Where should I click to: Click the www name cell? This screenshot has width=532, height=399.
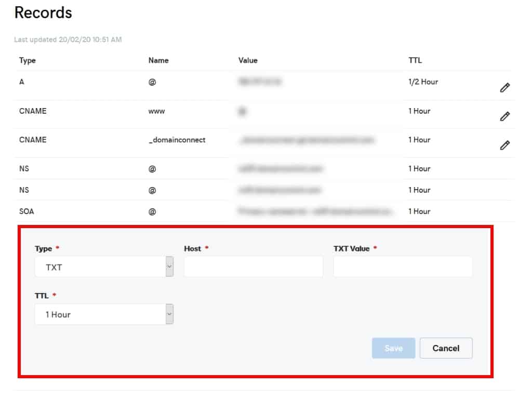[156, 111]
